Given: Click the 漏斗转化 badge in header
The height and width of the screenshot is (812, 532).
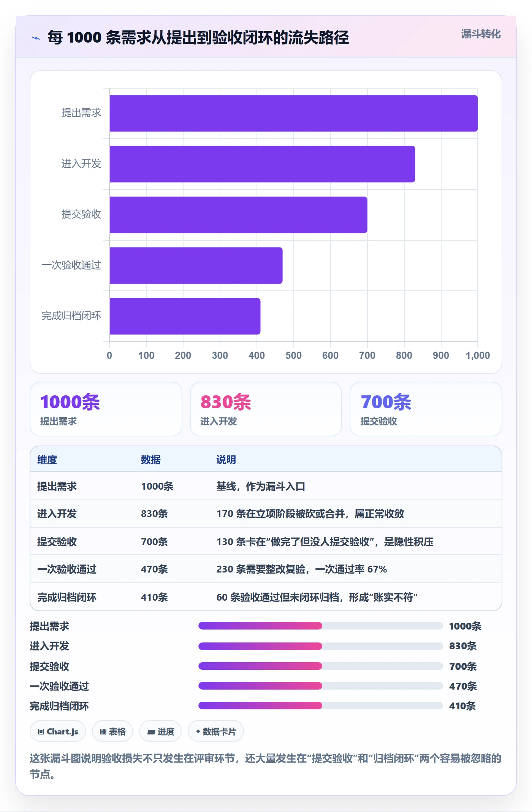Looking at the screenshot, I should pos(481,34).
